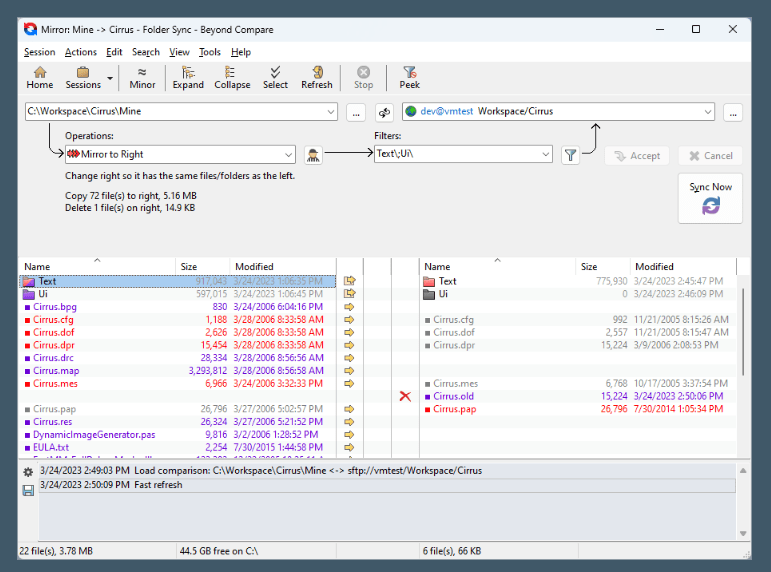Click the filter funnel icon beside Filters
Image resolution: width=771 pixels, height=572 pixels.
[x=570, y=155]
